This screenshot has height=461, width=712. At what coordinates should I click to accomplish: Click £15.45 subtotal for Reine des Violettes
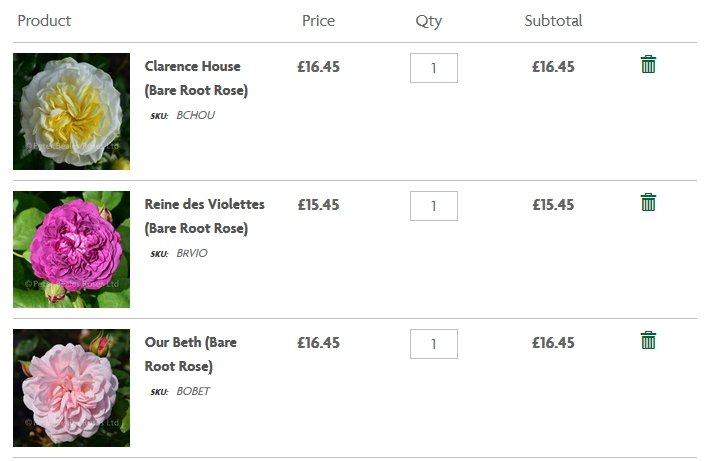(x=553, y=205)
